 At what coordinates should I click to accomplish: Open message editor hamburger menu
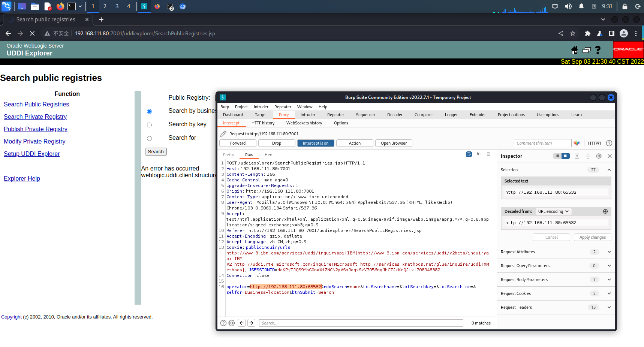[x=488, y=154]
